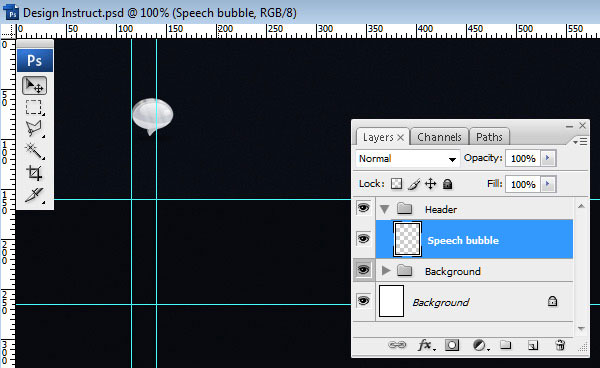
Task: Create new fill or adjustment layer
Action: (x=480, y=345)
